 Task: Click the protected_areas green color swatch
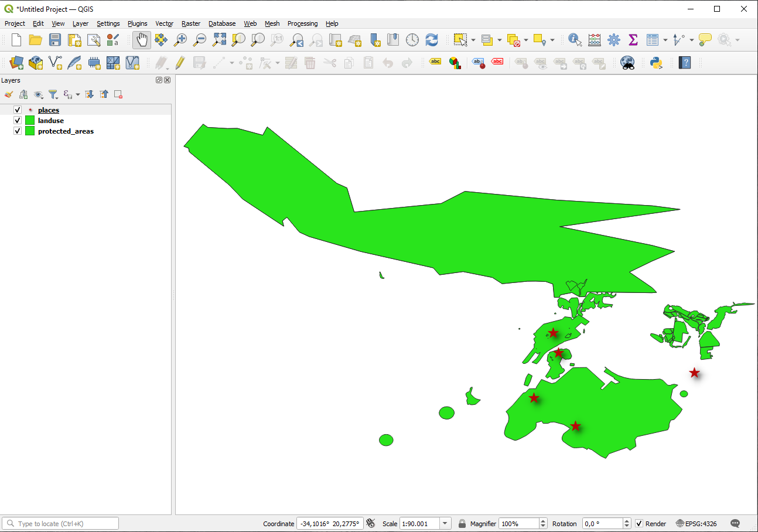pos(30,131)
